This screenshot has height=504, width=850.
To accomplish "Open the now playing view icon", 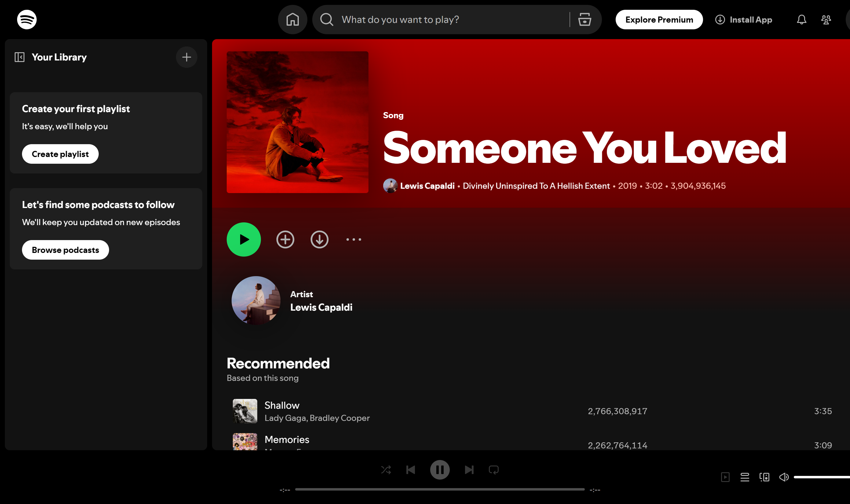I will pyautogui.click(x=725, y=477).
